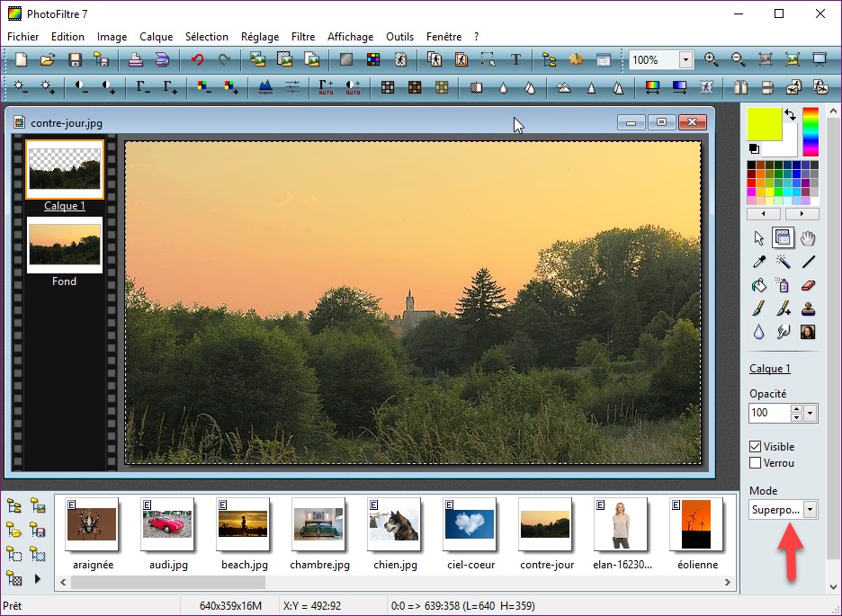Choose the Paint Bucket fill tool

coord(758,285)
